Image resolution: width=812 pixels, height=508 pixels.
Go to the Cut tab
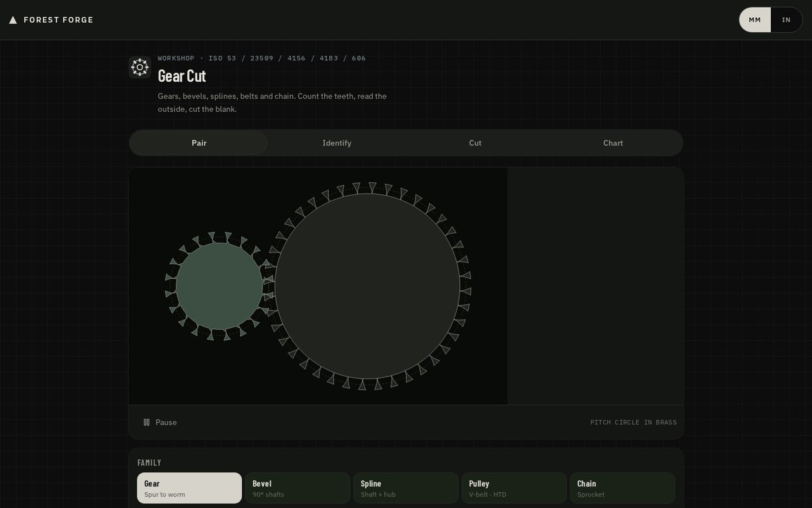(475, 143)
